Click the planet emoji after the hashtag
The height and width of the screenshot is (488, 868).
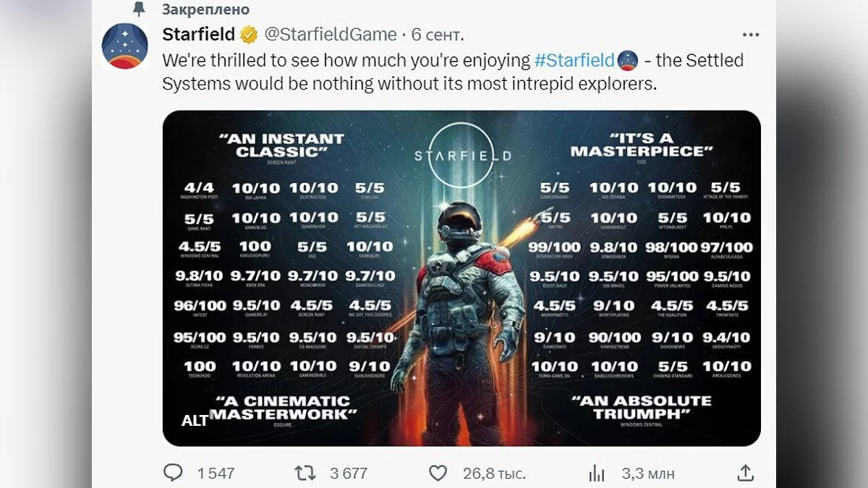[x=628, y=60]
